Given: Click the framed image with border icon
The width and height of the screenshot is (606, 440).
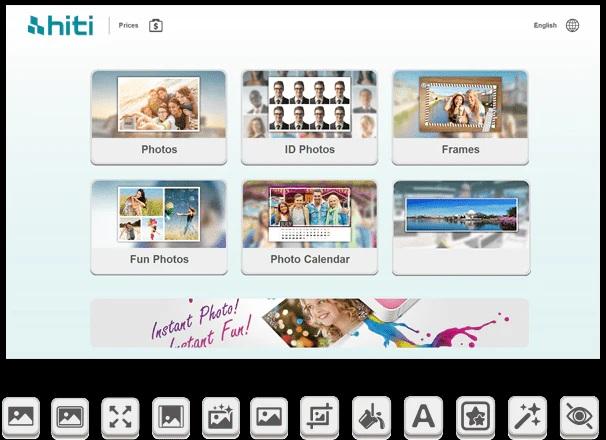Looking at the screenshot, I should [70, 418].
